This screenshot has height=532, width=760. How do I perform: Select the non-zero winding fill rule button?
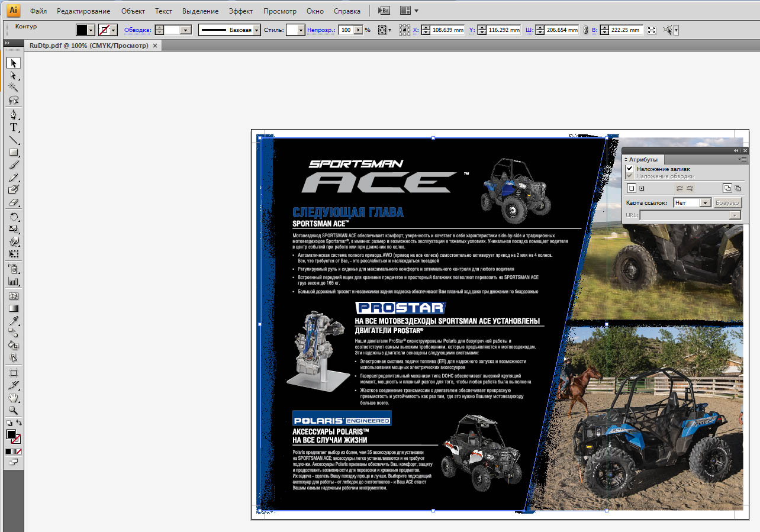coord(727,188)
